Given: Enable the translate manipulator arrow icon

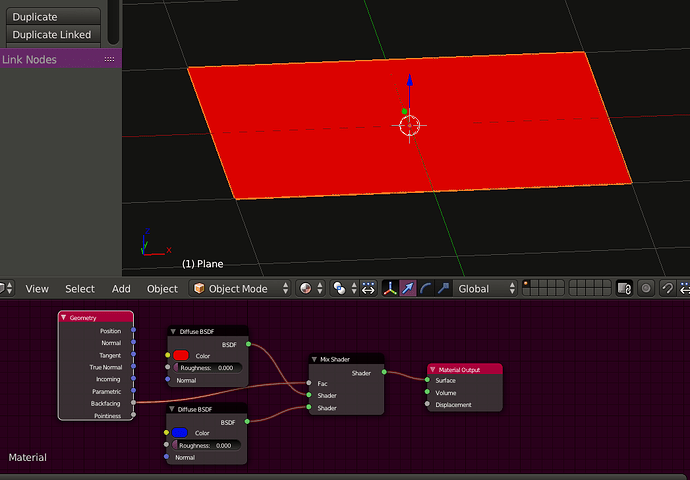Looking at the screenshot, I should tap(408, 289).
